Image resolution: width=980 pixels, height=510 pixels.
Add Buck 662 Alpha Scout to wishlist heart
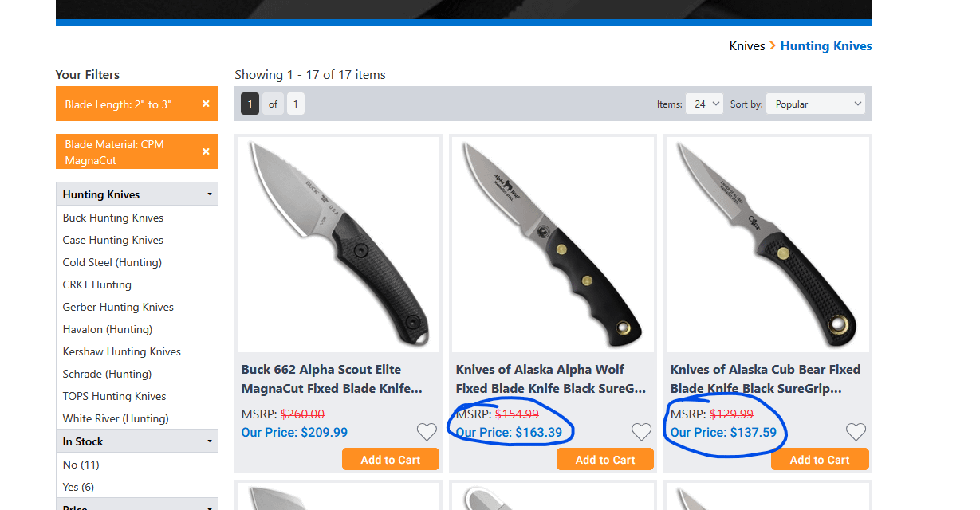(427, 432)
